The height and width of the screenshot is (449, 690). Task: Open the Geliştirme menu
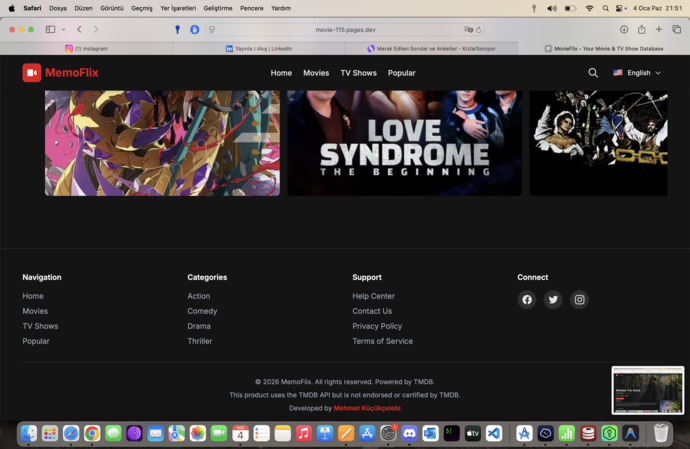click(217, 8)
